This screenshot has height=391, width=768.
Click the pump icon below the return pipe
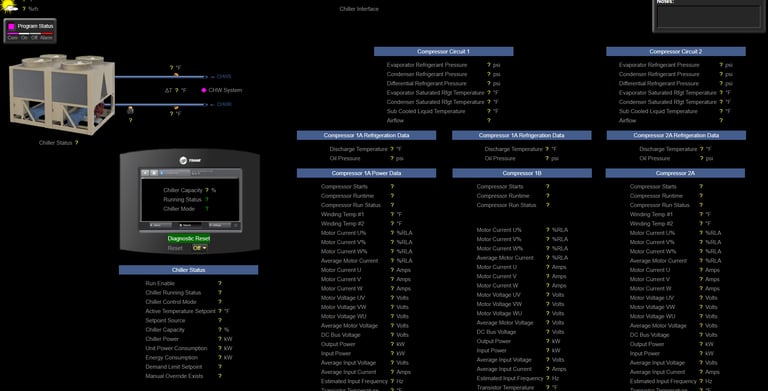[x=130, y=110]
